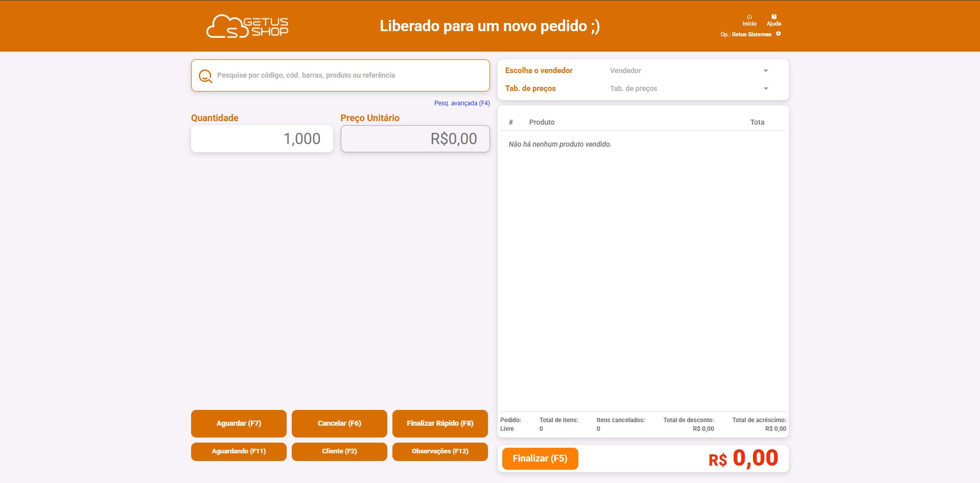Open Aguardando (F11) list

pyautogui.click(x=239, y=451)
